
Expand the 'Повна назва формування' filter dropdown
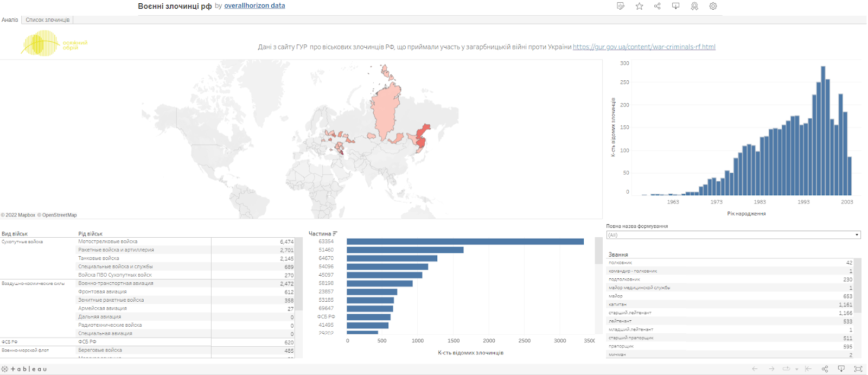857,235
